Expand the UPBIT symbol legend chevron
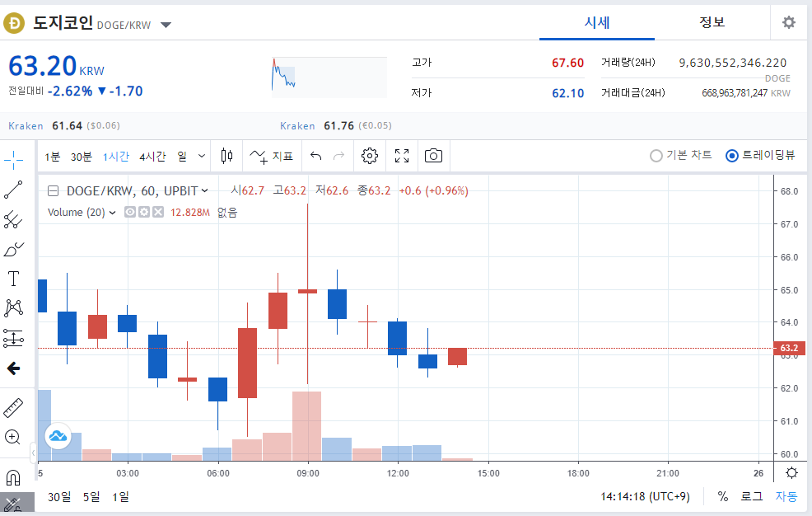 [204, 191]
